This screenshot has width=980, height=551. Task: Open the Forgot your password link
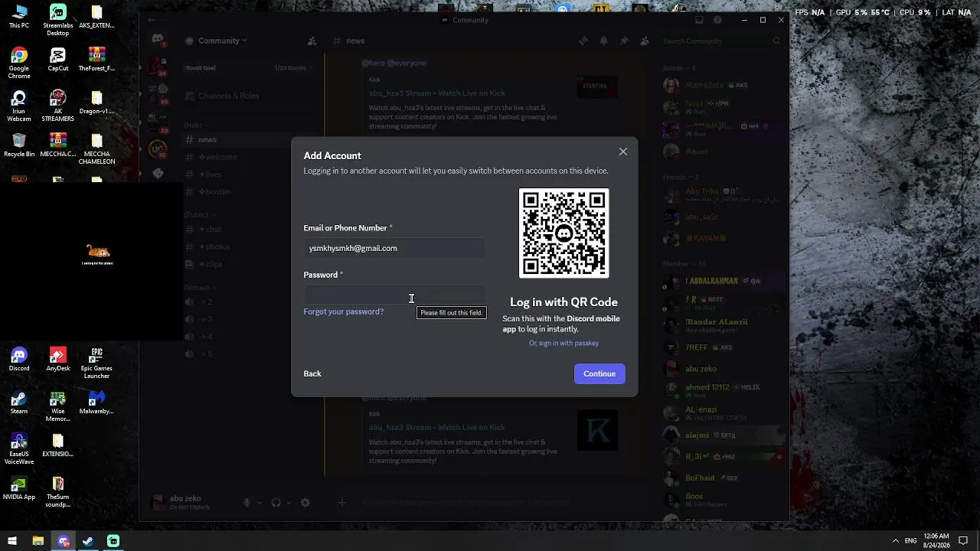pyautogui.click(x=344, y=311)
